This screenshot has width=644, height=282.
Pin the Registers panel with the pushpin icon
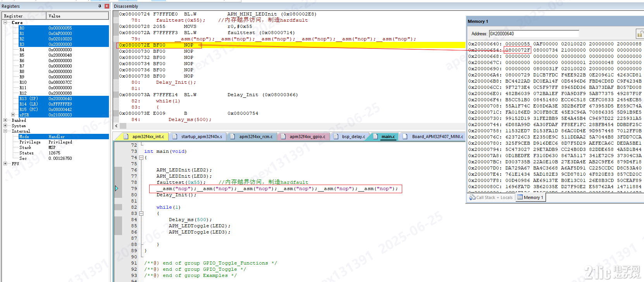point(100,6)
